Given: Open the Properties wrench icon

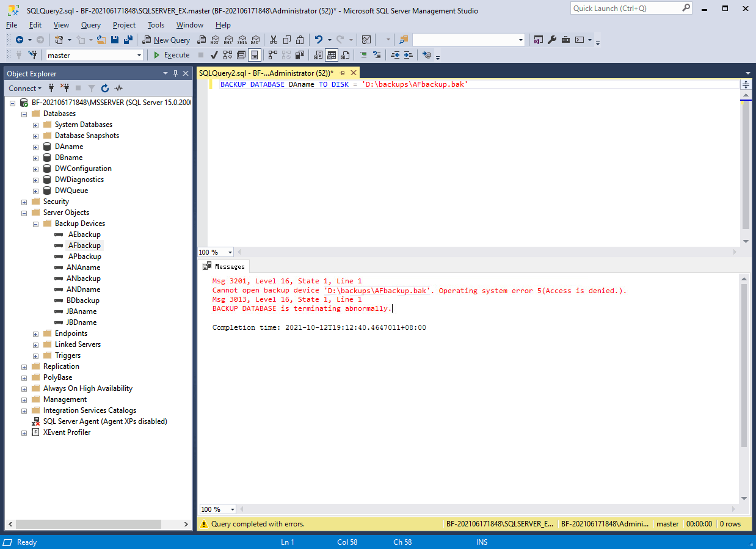Looking at the screenshot, I should 552,40.
